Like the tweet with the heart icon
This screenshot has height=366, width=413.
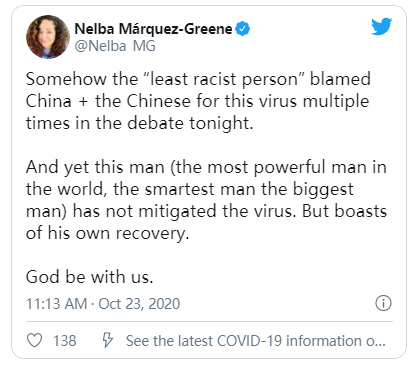[x=34, y=340]
